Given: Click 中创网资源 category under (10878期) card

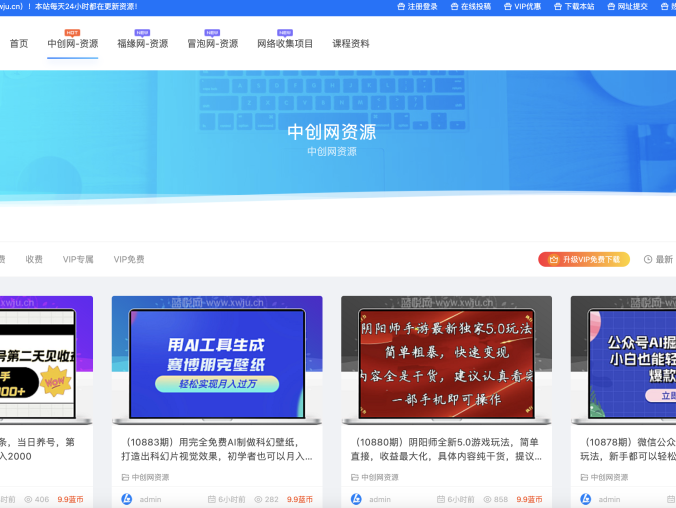Looking at the screenshot, I should click(609, 477).
